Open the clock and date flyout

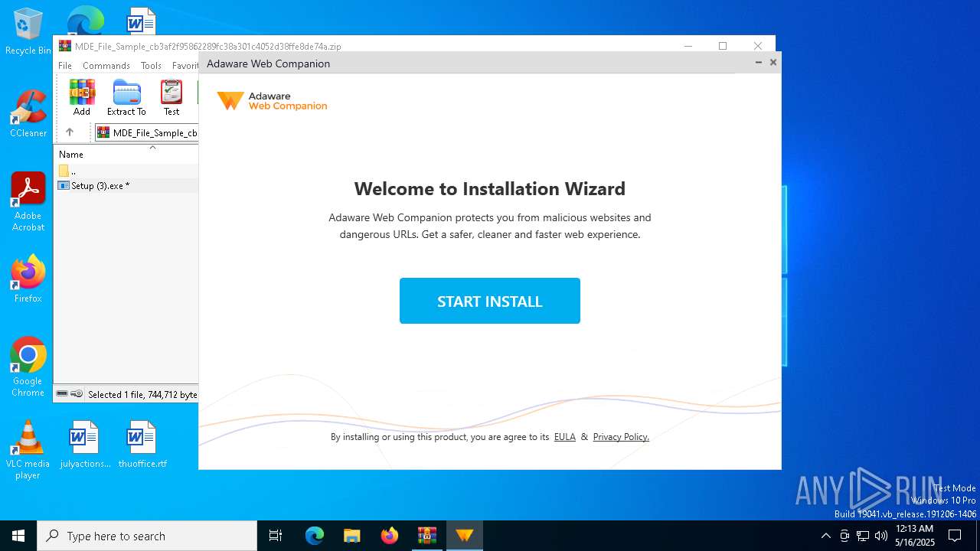[915, 536]
